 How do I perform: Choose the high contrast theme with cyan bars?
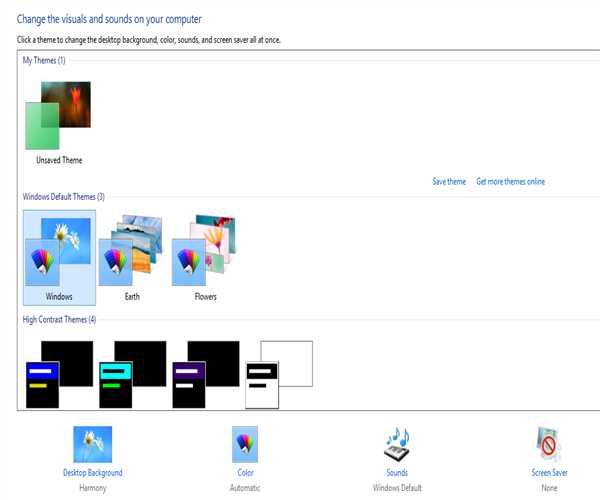tap(132, 374)
